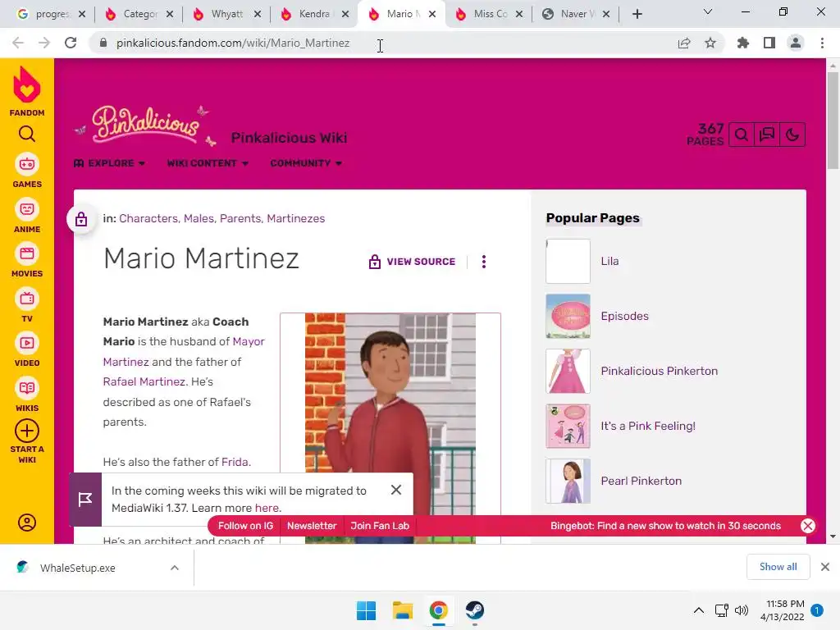This screenshot has width=840, height=630.
Task: Click the wiki header search icon
Action: pyautogui.click(x=742, y=135)
